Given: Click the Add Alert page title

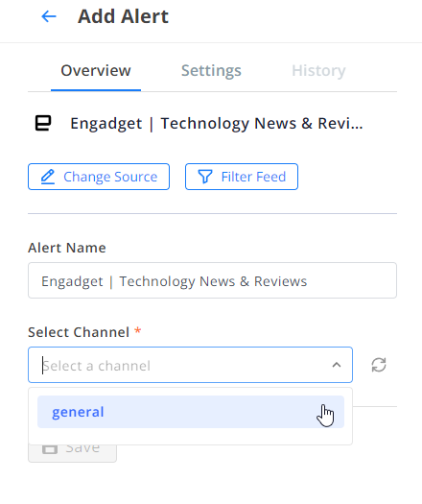Looking at the screenshot, I should [x=123, y=16].
